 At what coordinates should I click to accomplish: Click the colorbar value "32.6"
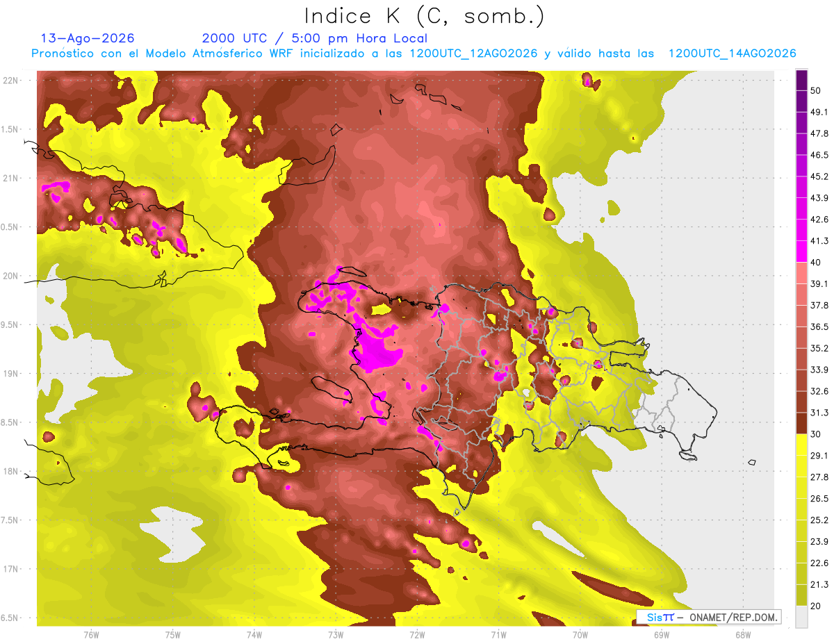(x=819, y=391)
